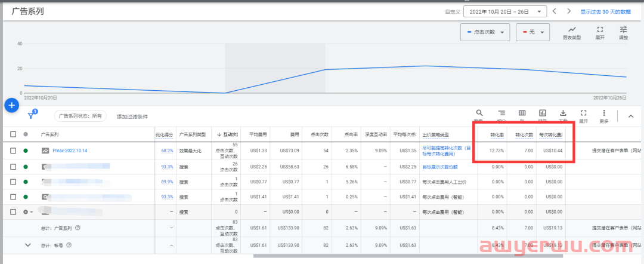Sort by 互动次数 column header
This screenshot has width=644, height=264.
228,135
